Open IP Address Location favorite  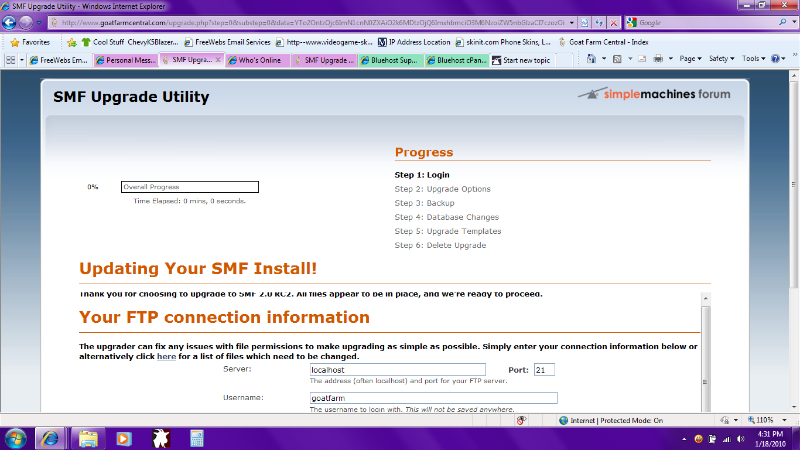414,42
